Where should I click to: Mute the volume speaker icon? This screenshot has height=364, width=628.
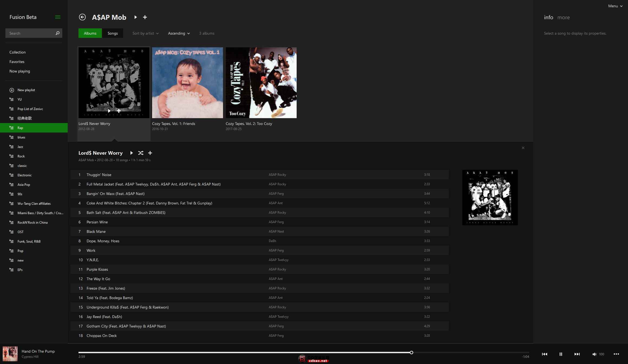pyautogui.click(x=594, y=354)
